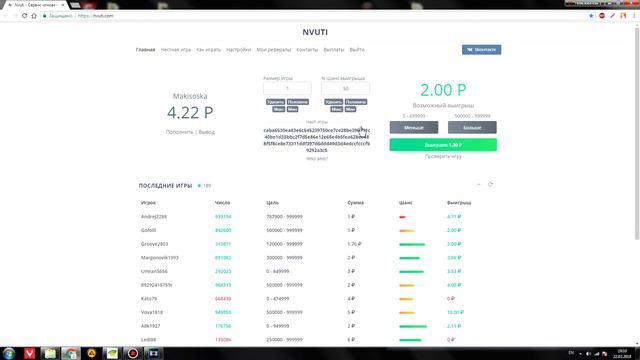Open Настройки in the site menu

point(238,50)
